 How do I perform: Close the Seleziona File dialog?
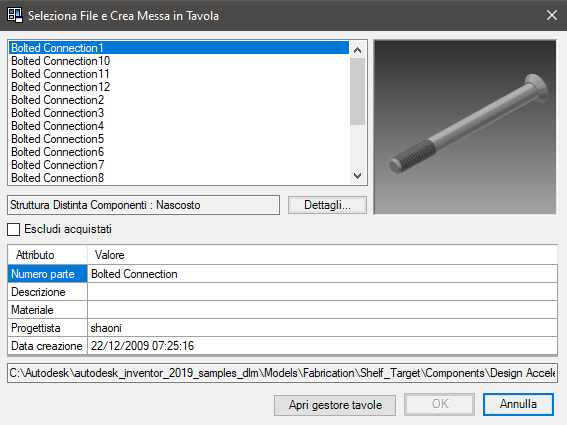[x=552, y=15]
